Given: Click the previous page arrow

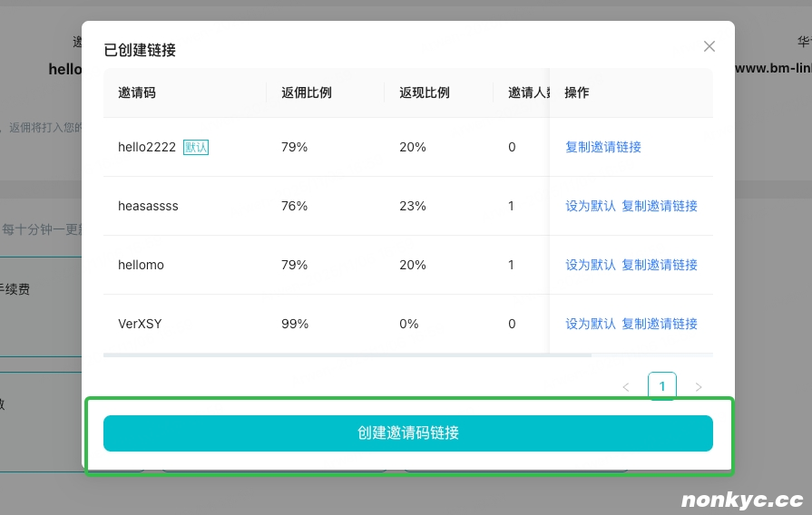Looking at the screenshot, I should (625, 387).
